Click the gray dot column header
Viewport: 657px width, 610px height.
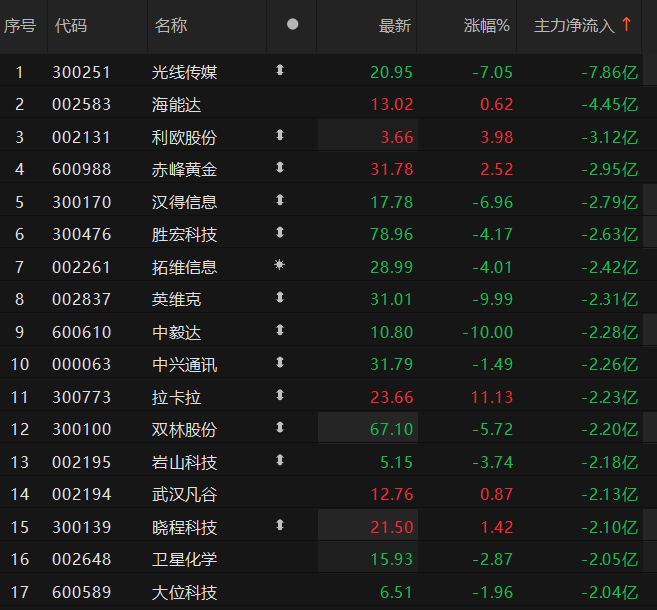pos(292,24)
